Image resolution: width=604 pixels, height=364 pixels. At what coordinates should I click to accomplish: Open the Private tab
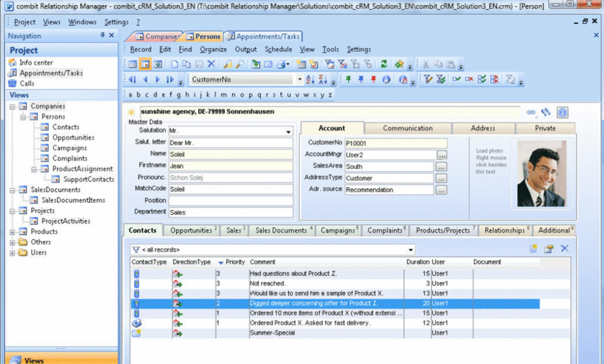[545, 128]
